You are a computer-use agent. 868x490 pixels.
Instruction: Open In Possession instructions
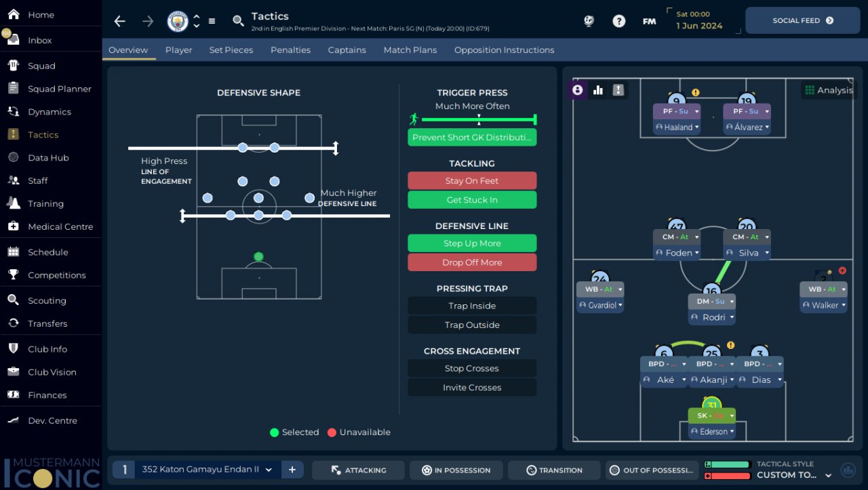click(x=456, y=470)
